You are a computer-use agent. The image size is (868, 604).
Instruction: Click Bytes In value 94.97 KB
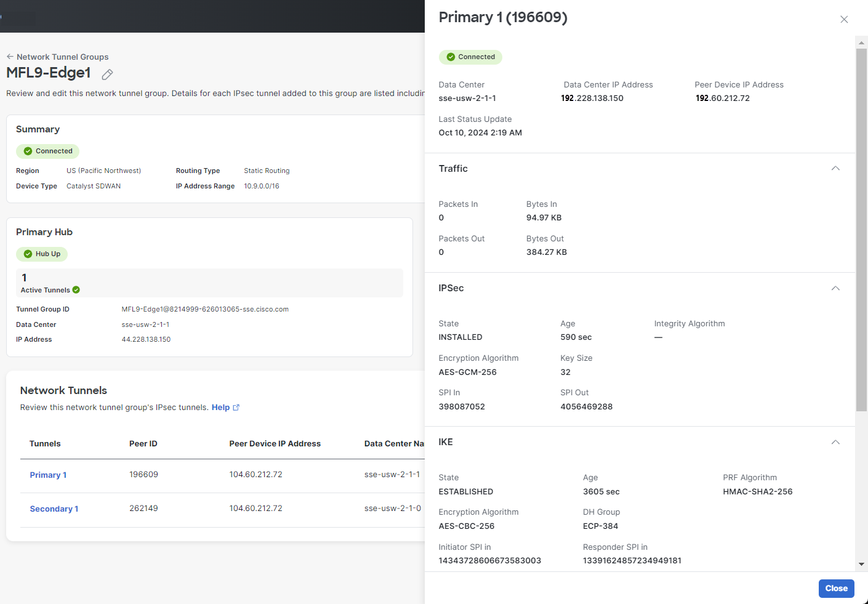(544, 218)
